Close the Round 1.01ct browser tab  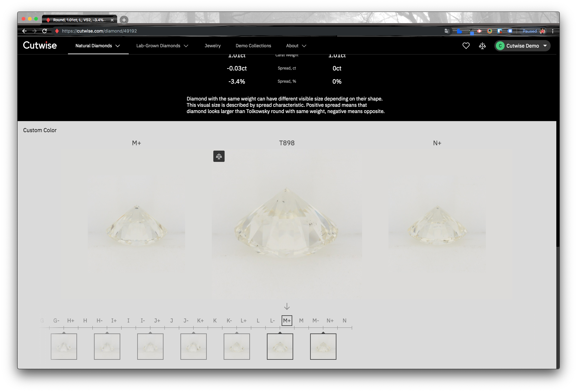[112, 20]
